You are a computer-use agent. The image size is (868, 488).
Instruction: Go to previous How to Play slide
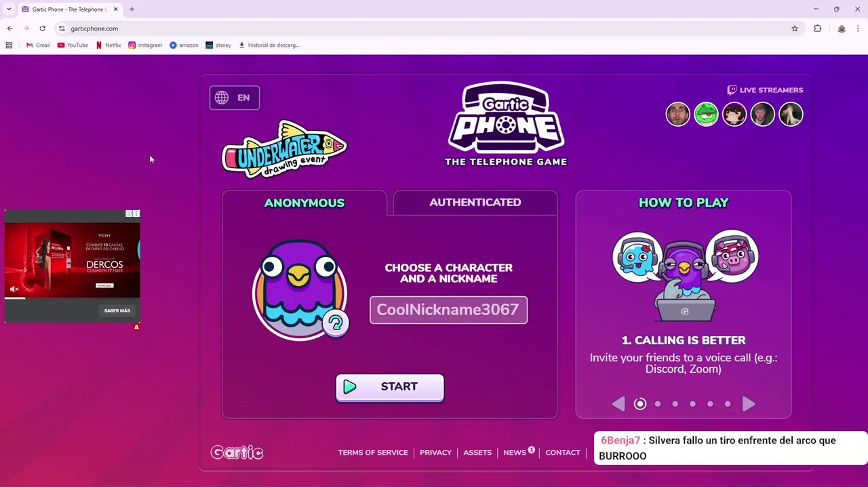[x=618, y=404]
